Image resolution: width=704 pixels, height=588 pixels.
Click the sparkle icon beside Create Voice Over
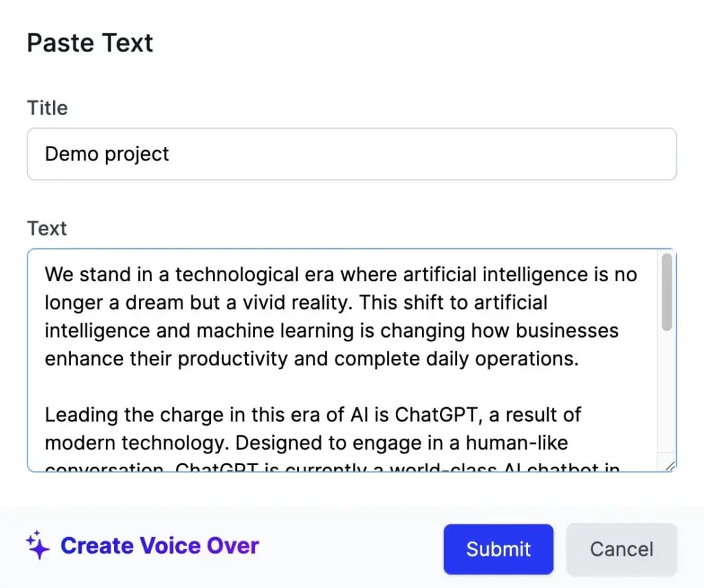click(x=38, y=545)
